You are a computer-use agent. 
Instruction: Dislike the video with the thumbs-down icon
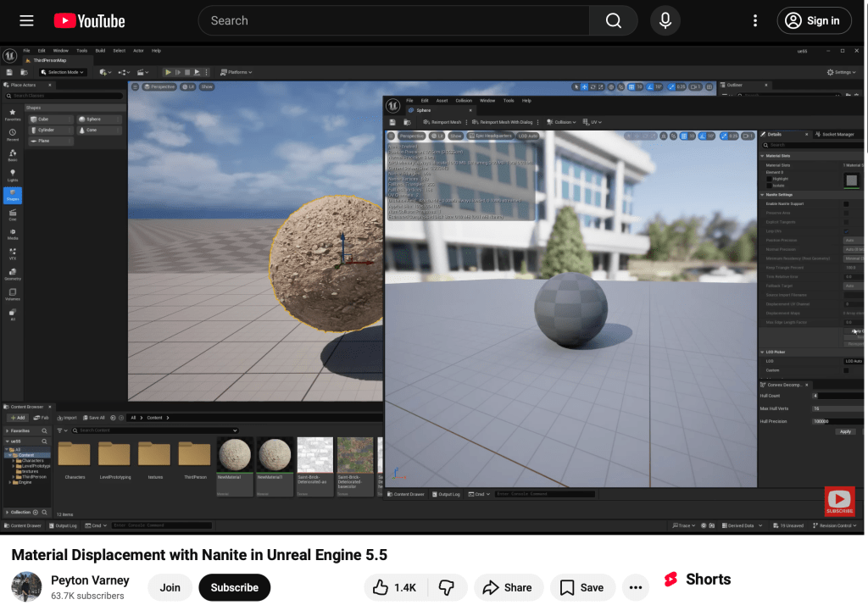(x=445, y=587)
